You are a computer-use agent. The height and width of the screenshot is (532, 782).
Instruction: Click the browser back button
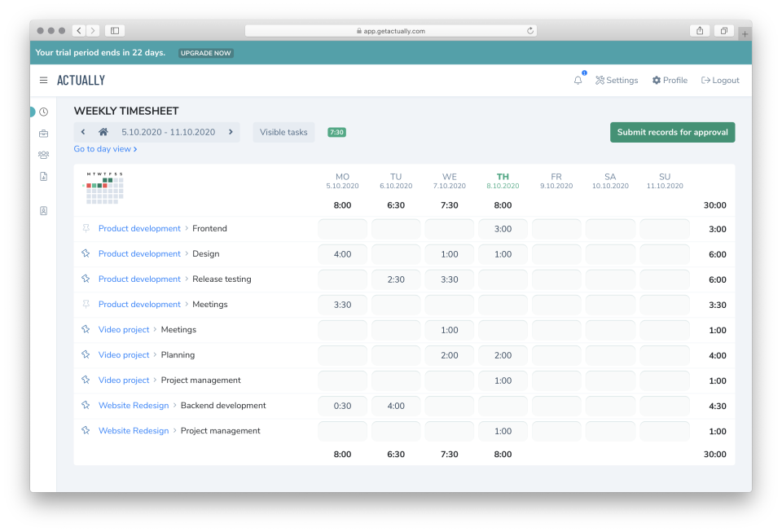click(79, 31)
